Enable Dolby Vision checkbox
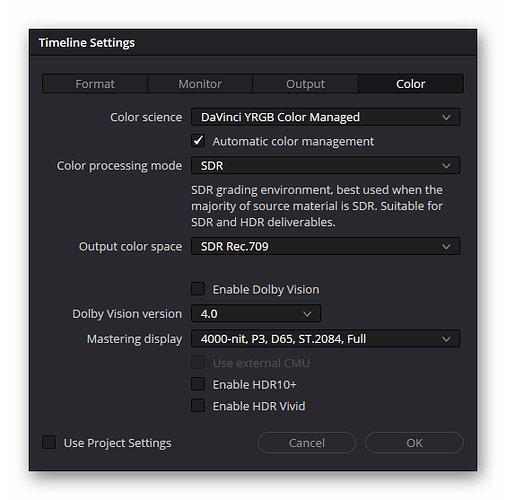Image resolution: width=506 pixels, height=500 pixels. (x=198, y=289)
